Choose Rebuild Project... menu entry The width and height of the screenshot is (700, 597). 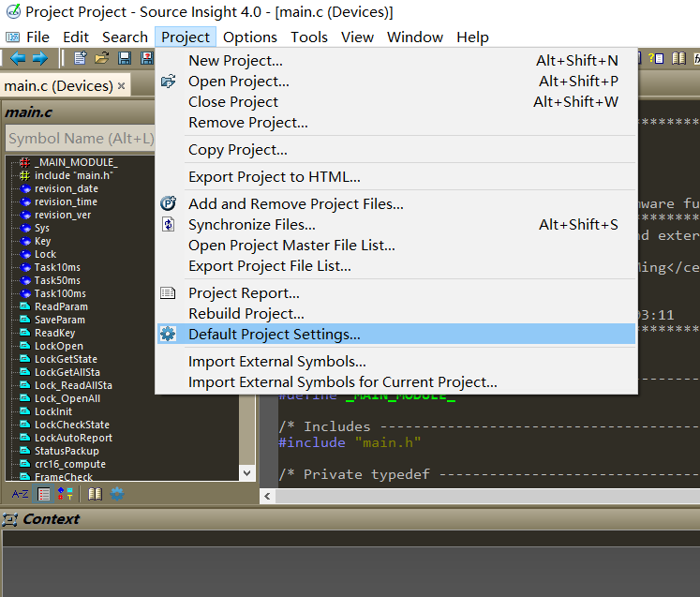click(396, 313)
